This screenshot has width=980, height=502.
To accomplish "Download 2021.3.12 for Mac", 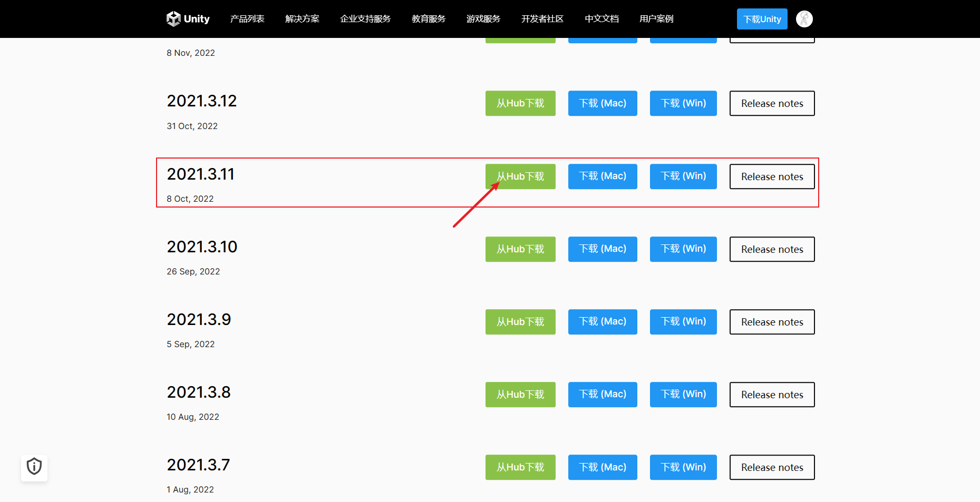I will tap(603, 103).
